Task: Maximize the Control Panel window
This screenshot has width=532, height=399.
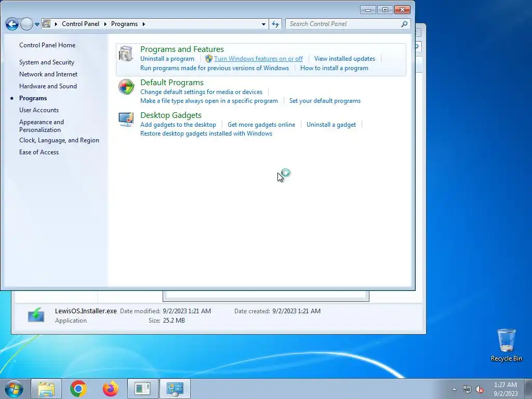Action: pyautogui.click(x=385, y=10)
